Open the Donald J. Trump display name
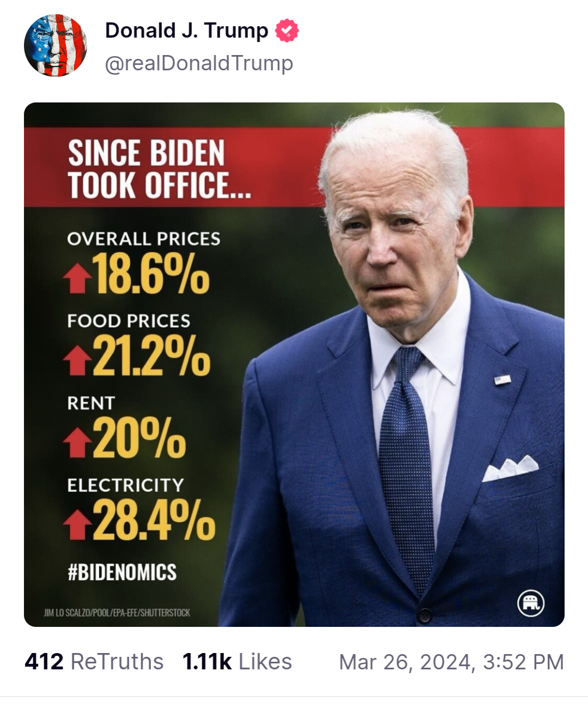This screenshot has width=588, height=707. (186, 31)
